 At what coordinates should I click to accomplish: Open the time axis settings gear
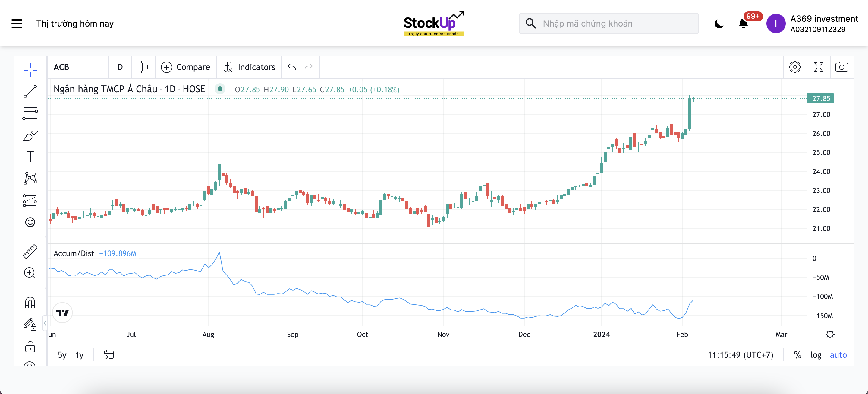[x=830, y=334]
